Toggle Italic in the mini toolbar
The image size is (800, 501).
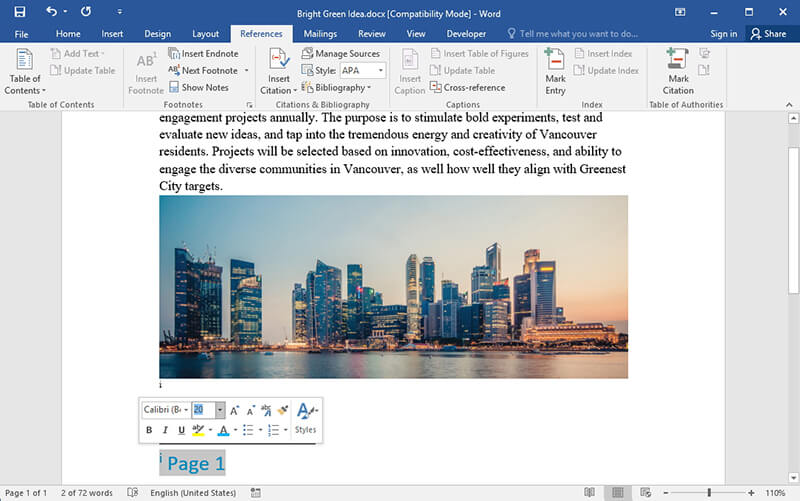pyautogui.click(x=165, y=430)
